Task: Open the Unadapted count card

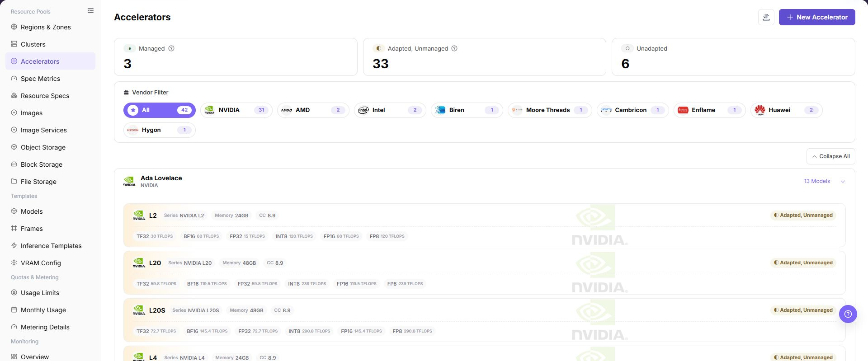Action: tap(733, 57)
